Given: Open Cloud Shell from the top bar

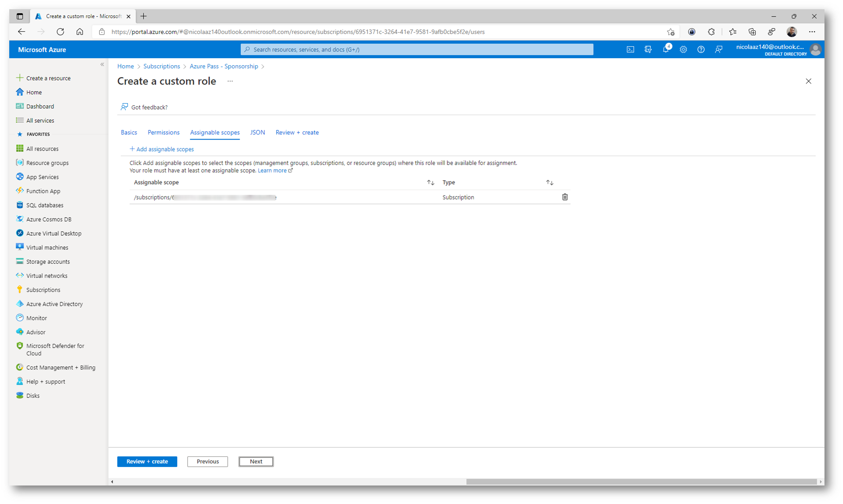Looking at the screenshot, I should click(630, 49).
